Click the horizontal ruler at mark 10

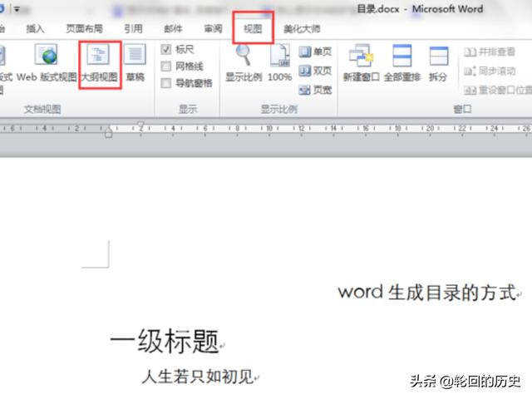pyautogui.click(x=269, y=129)
